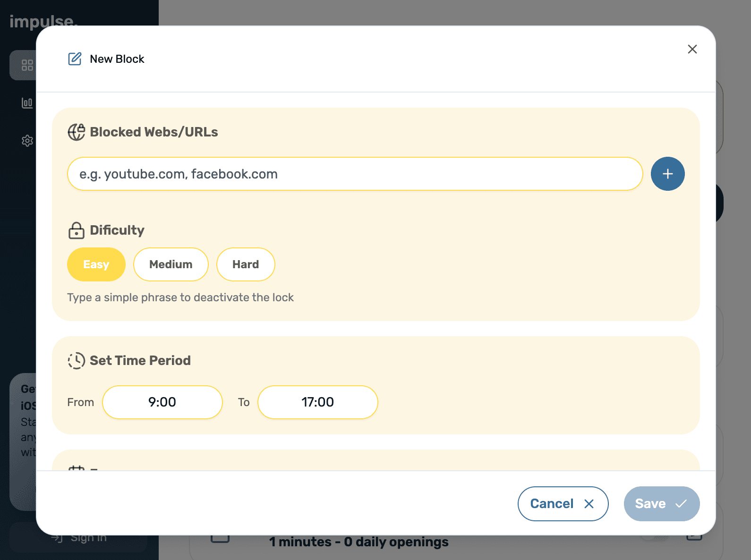Open the To time picker showing 17:00
Screen dimensions: 751x560
coord(317,402)
